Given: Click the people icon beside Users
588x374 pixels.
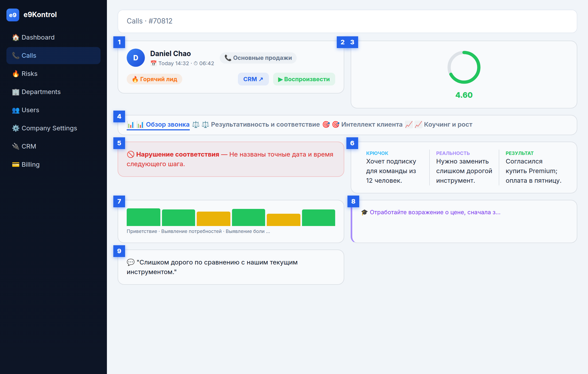Looking at the screenshot, I should pyautogui.click(x=16, y=110).
